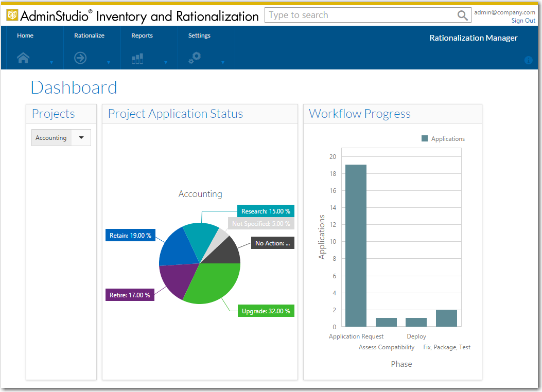Click the Rationalize arrow circle icon

(80, 58)
